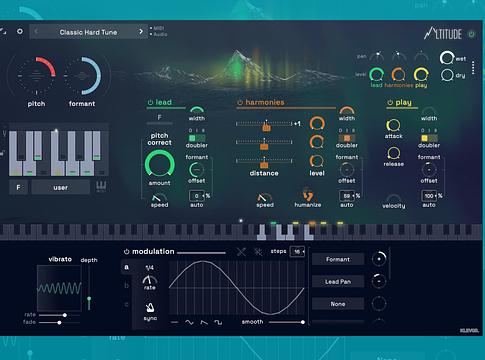Open the three-dot options menu
Image resolution: width=485 pixels, height=360 pixels.
(x=473, y=68)
